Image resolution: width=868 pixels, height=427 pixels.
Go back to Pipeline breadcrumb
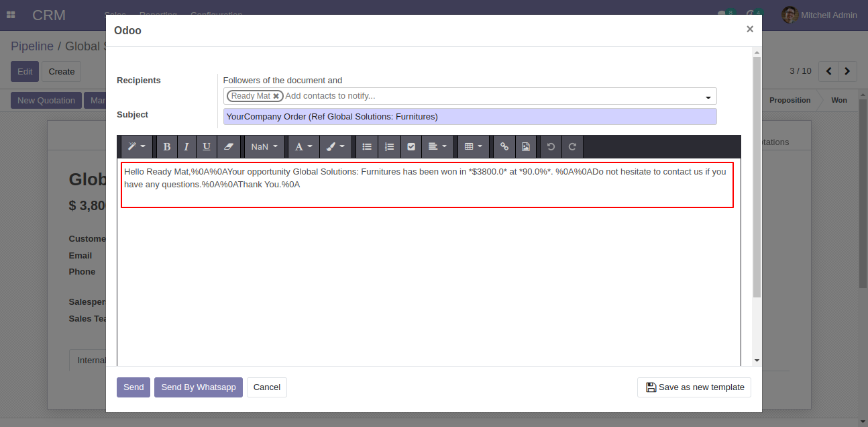(32, 46)
